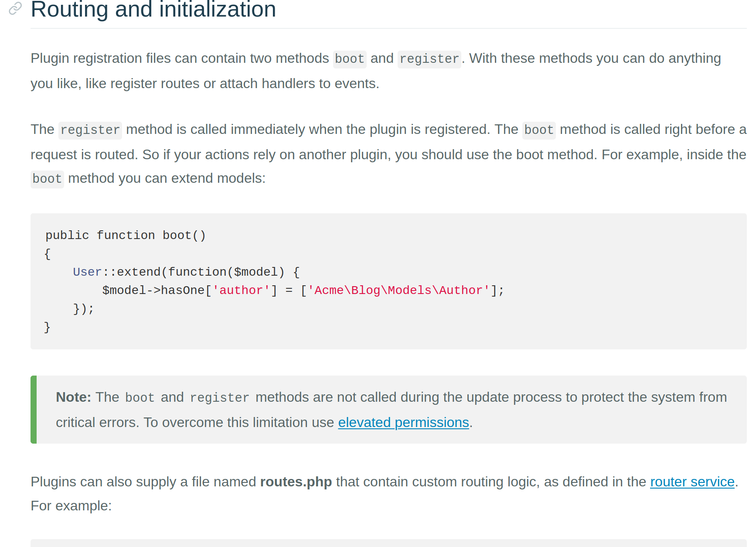
Task: Click the bold routes.php text
Action: pos(296,482)
